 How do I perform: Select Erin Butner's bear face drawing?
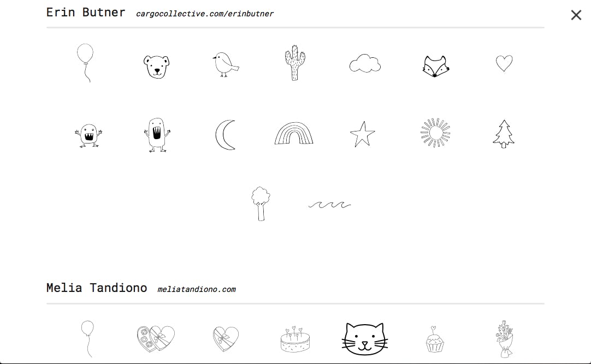point(156,67)
